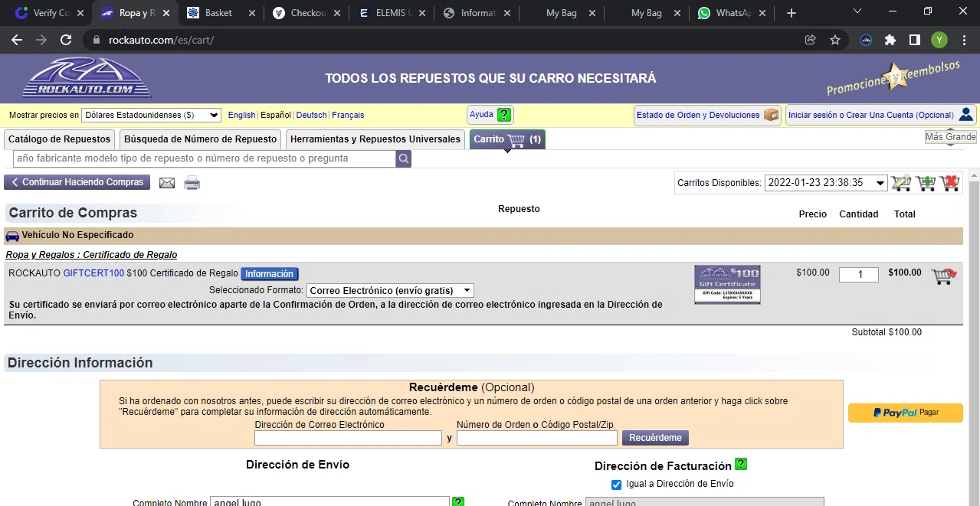Click the rename cart icon with pencil

point(901,183)
